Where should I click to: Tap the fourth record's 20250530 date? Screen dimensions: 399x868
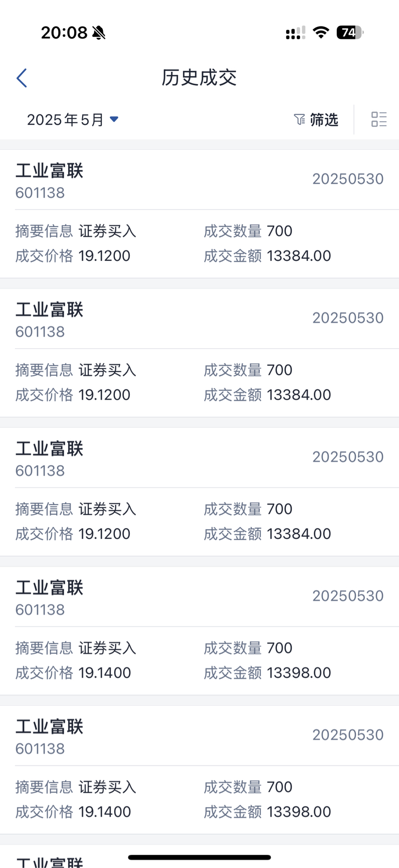(348, 596)
